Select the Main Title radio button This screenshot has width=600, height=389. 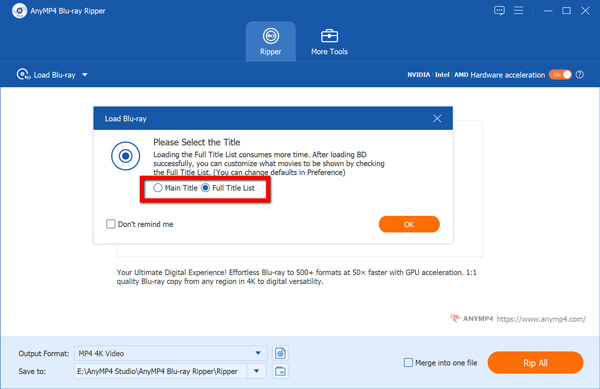(158, 188)
